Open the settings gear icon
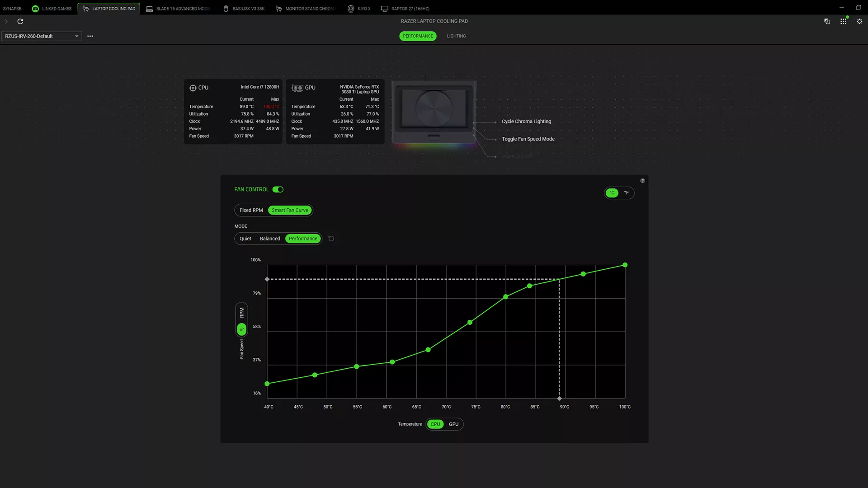868x488 pixels. [859, 21]
